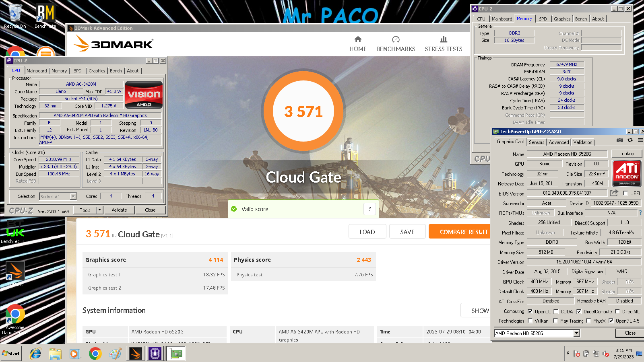
Task: Click the SAVE button in 3DMark
Action: (407, 232)
